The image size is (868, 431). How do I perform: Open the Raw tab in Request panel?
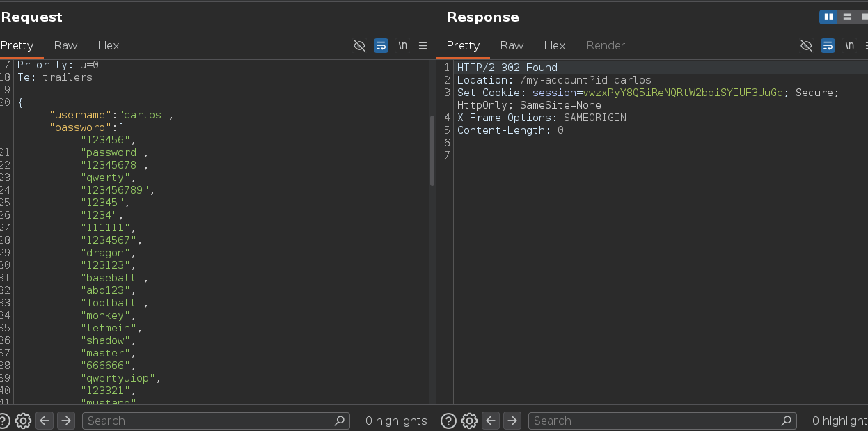coord(65,45)
